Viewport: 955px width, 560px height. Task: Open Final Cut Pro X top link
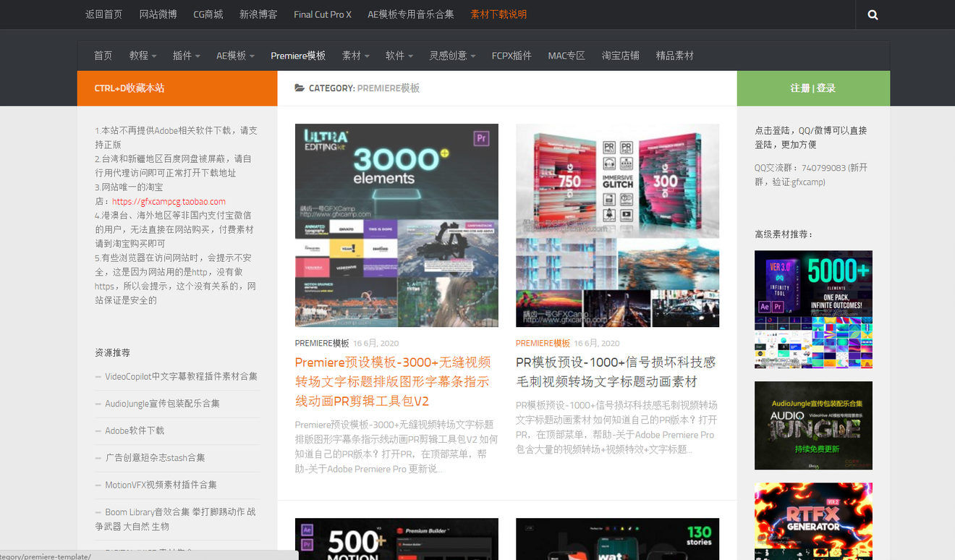tap(322, 14)
